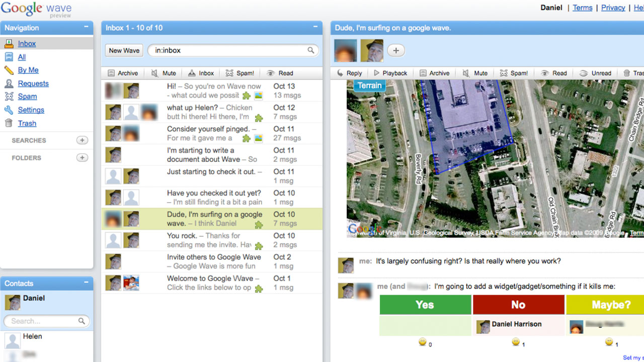
Task: Mute the open wave
Action: (x=475, y=73)
